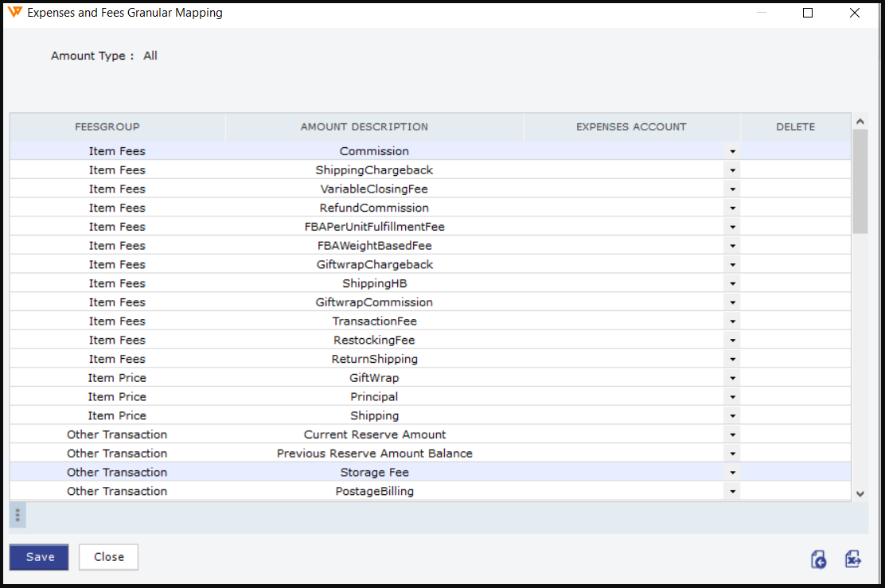Open the Commission expenses account dropdown
This screenshot has width=885, height=588.
pyautogui.click(x=731, y=151)
